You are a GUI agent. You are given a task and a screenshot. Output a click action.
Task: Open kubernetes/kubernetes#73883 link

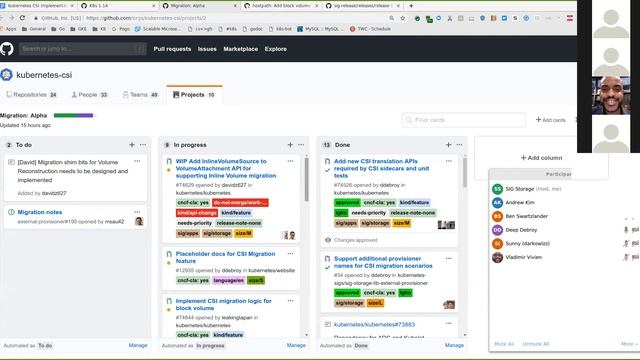pyautogui.click(x=374, y=324)
